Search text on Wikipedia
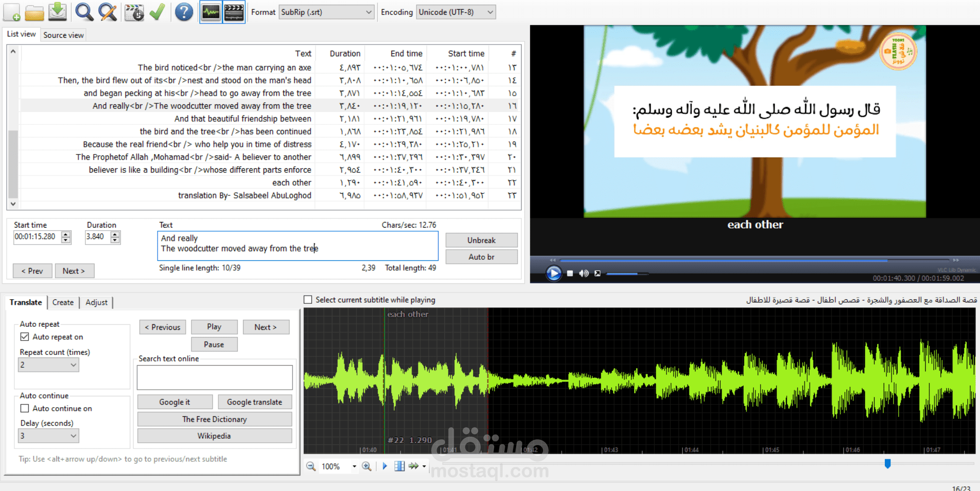This screenshot has height=491, width=980. click(215, 436)
